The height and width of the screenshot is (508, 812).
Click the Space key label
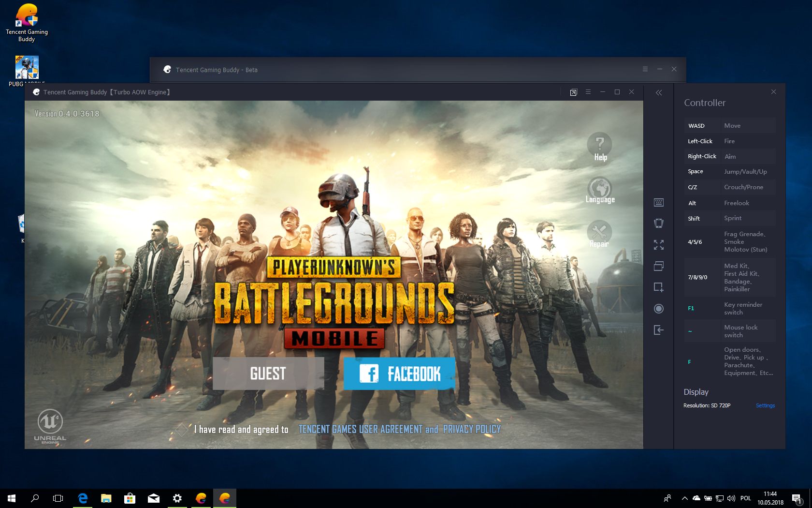pos(695,172)
